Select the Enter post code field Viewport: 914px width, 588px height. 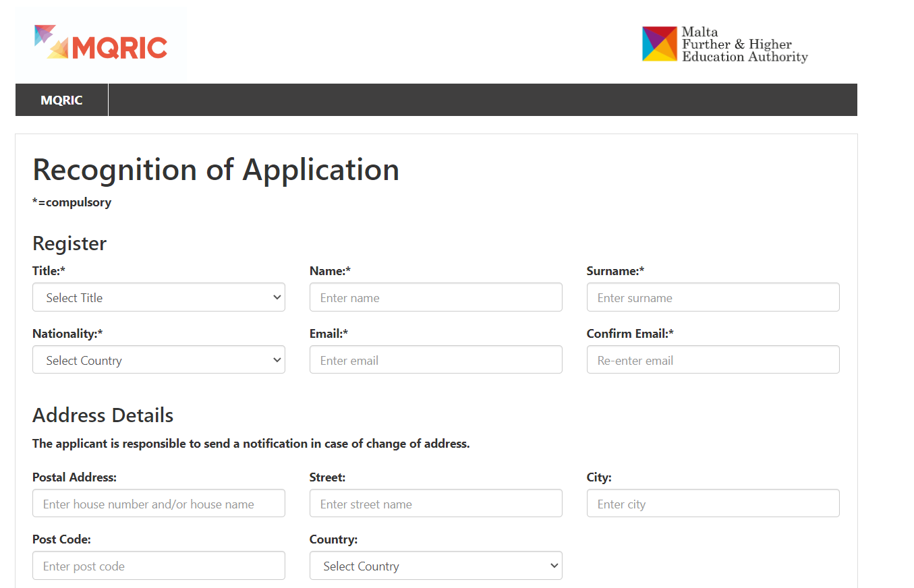click(159, 566)
